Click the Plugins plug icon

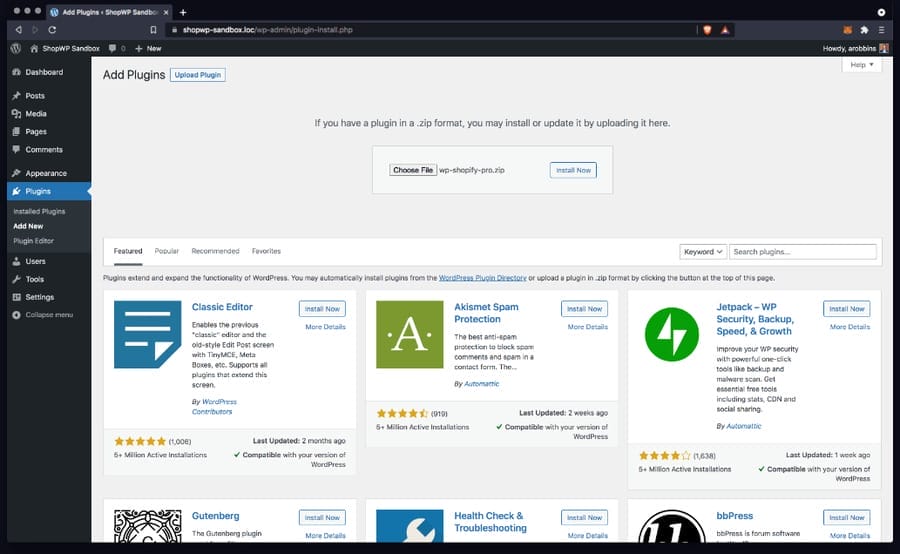pos(16,191)
